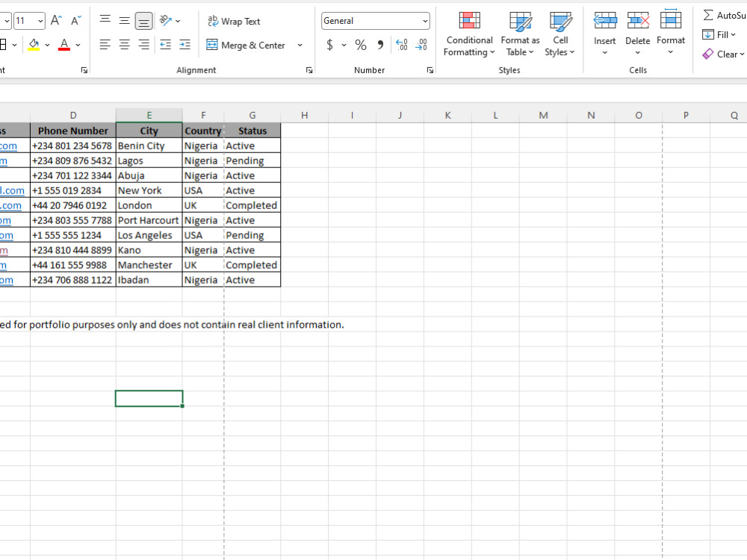Open font color palette arrow
The image size is (747, 560).
(78, 46)
